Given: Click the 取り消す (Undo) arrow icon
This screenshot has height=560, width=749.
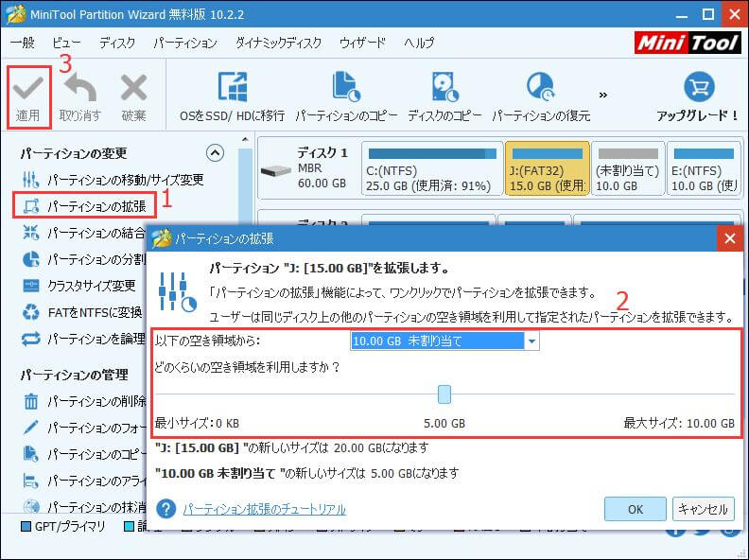Looking at the screenshot, I should 80,88.
